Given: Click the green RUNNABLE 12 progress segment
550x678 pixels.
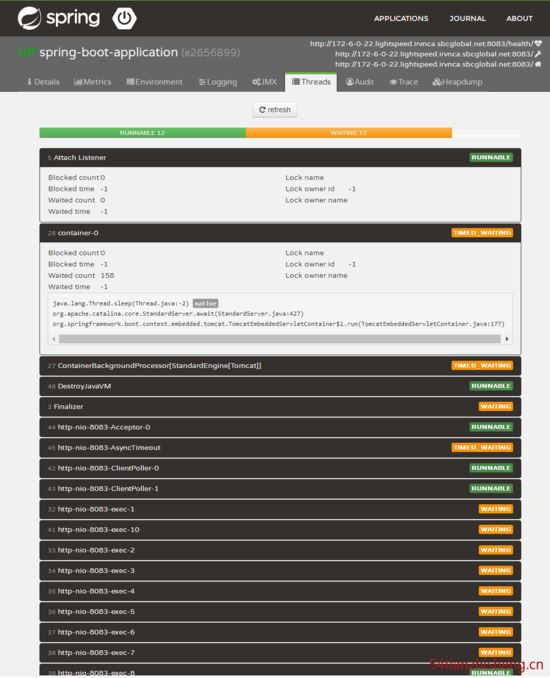Looking at the screenshot, I should click(143, 133).
